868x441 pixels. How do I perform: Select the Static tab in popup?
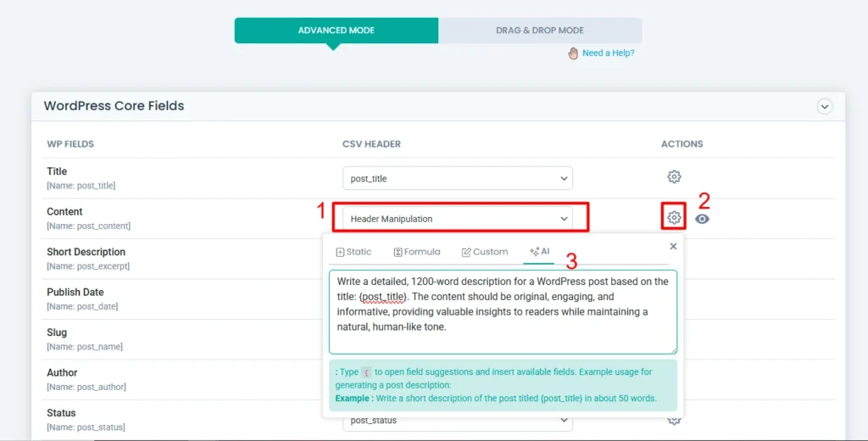tap(353, 252)
